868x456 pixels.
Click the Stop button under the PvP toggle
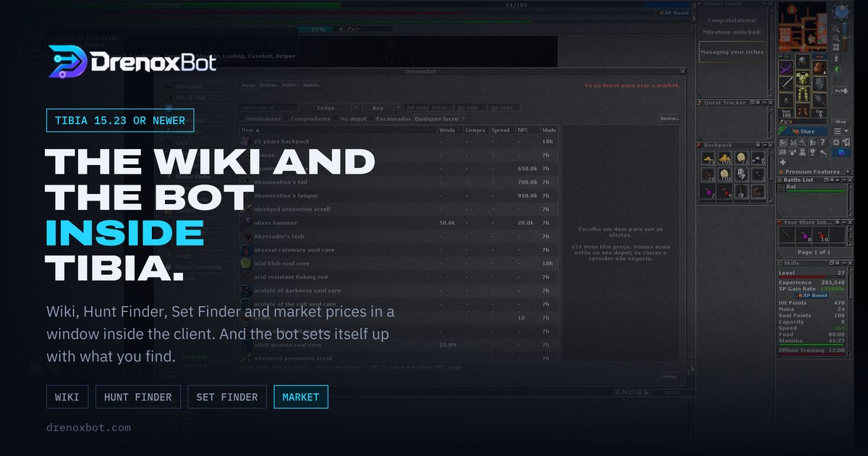[841, 122]
